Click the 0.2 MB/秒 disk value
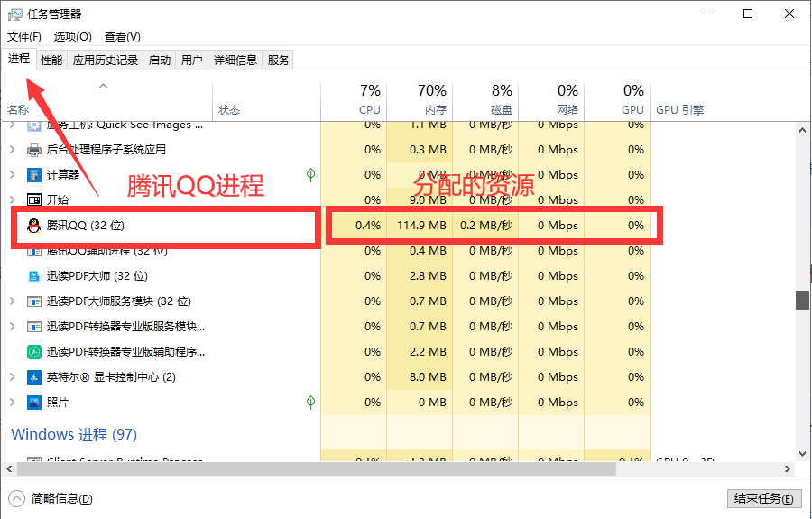 point(486,226)
